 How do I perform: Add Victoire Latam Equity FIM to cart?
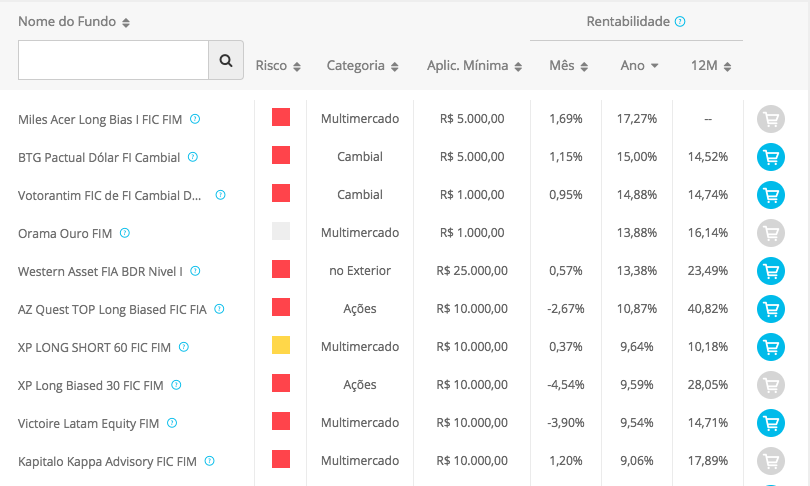pyautogui.click(x=770, y=423)
